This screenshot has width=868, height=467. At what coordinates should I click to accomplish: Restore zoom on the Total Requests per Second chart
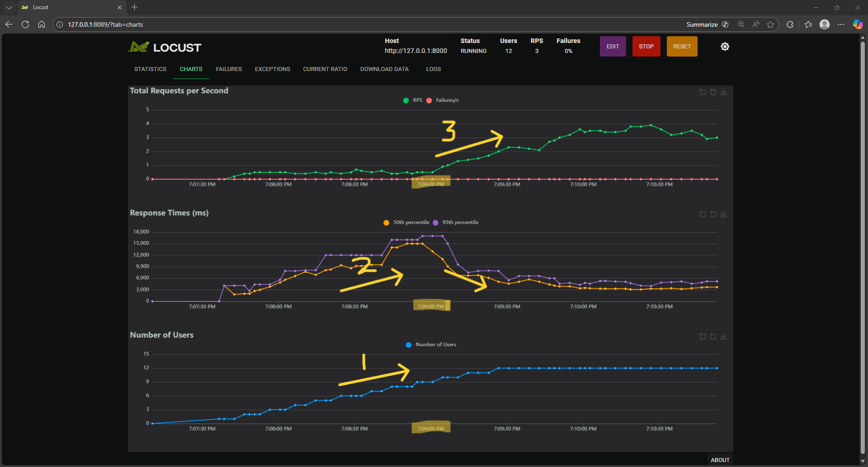pos(713,92)
